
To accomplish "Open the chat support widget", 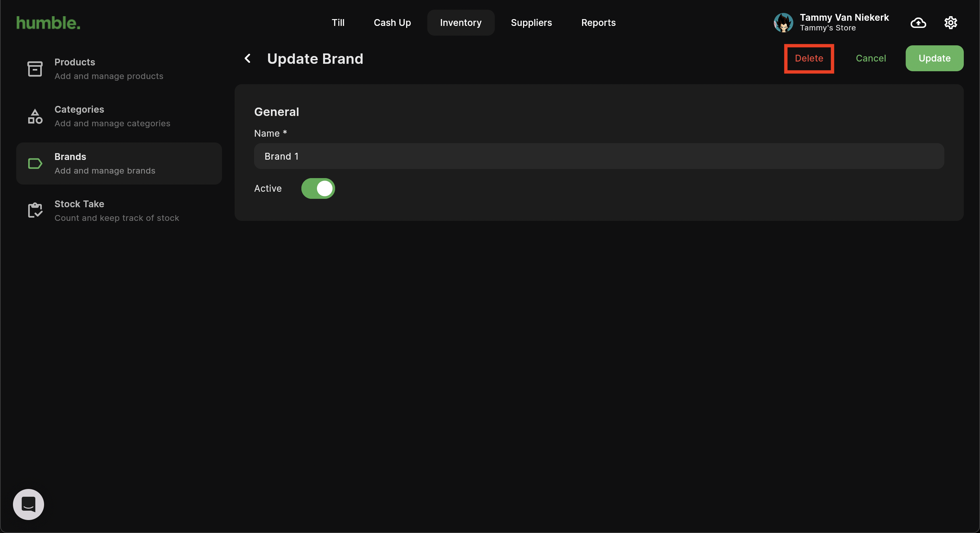I will point(29,504).
